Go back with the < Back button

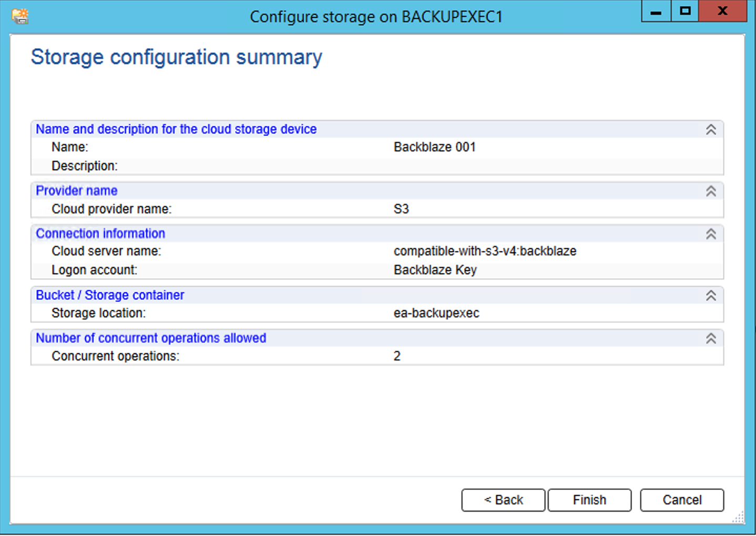click(503, 500)
